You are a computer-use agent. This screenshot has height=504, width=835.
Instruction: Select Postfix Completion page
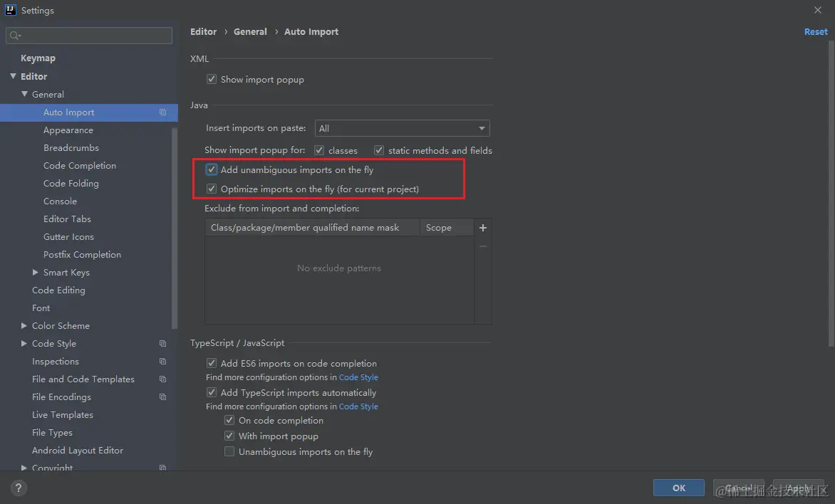[x=82, y=254]
